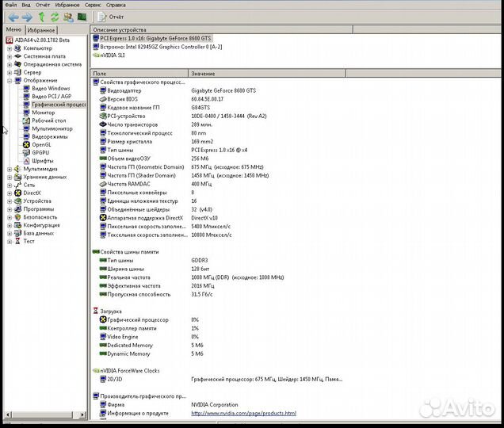504x428 pixels.
Task: Expand the DirectX tree node
Action: (10, 193)
